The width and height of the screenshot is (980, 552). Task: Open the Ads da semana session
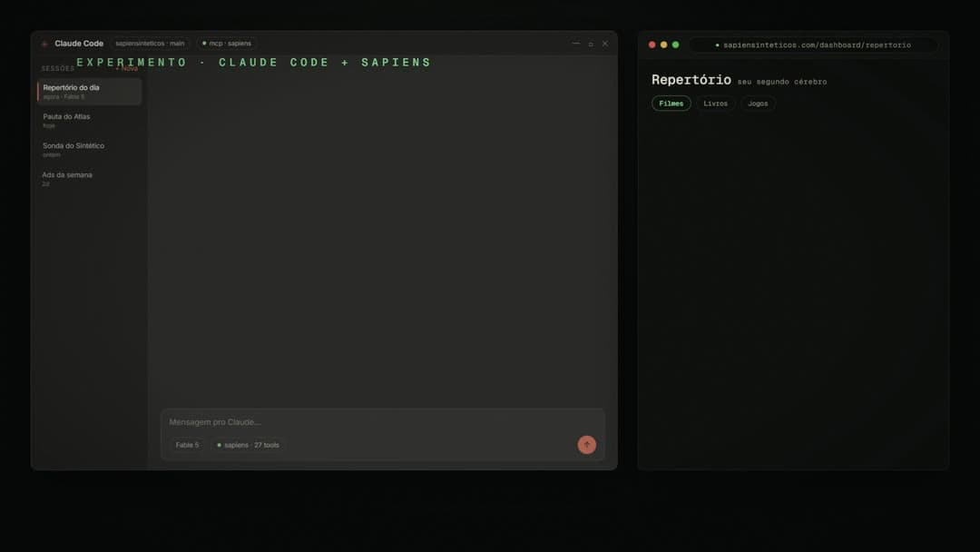pos(89,179)
